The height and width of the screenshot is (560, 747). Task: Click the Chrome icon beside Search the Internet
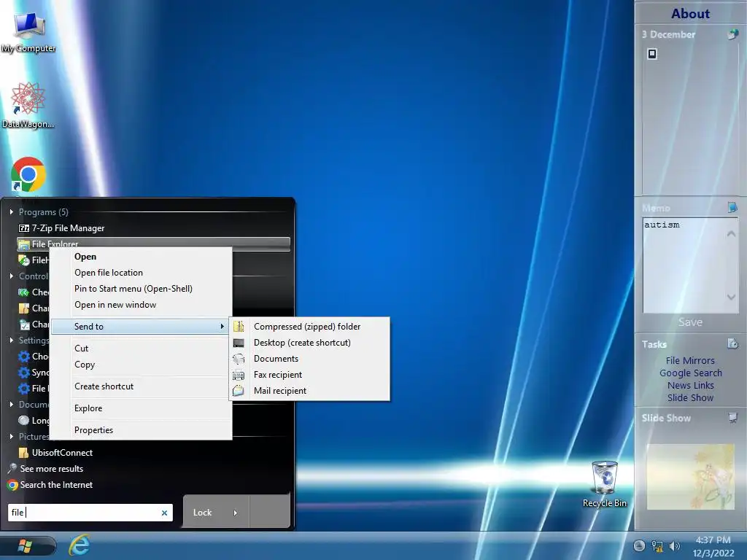click(x=13, y=485)
